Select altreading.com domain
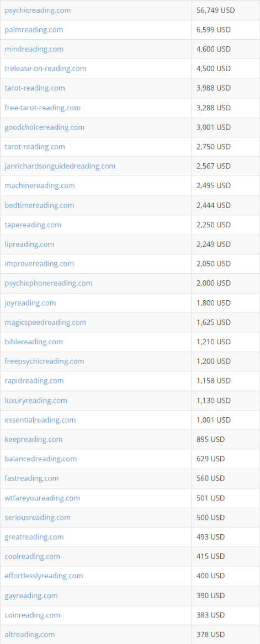260x644 pixels. [x=29, y=635]
